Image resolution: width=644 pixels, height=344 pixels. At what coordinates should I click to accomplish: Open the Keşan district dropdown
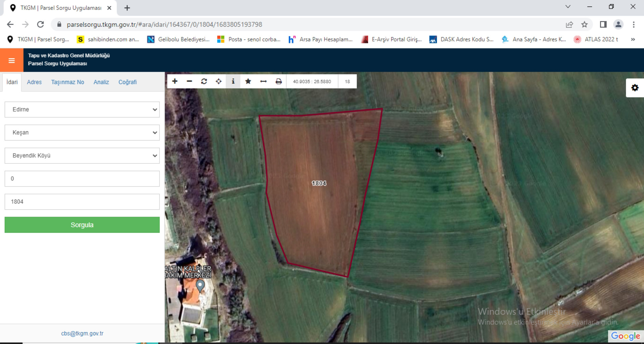pyautogui.click(x=82, y=133)
